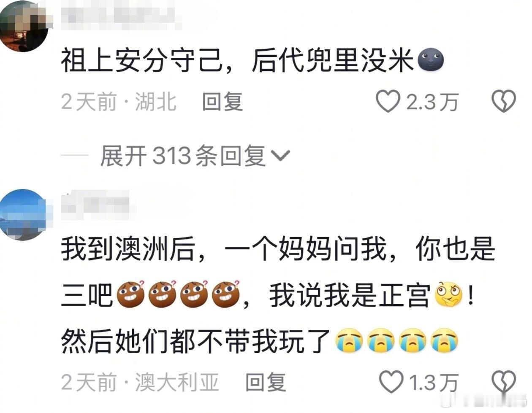Open the first commenter's avatar

(24, 25)
